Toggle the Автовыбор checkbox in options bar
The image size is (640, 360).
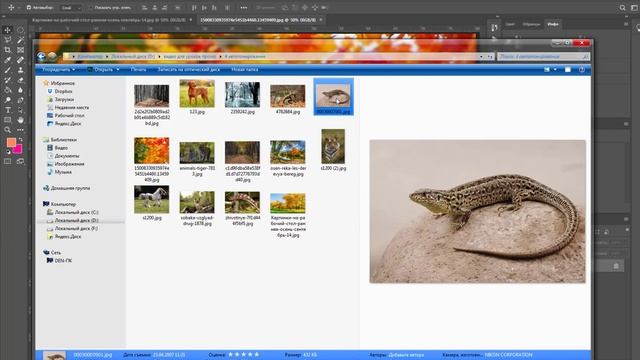click(x=29, y=7)
